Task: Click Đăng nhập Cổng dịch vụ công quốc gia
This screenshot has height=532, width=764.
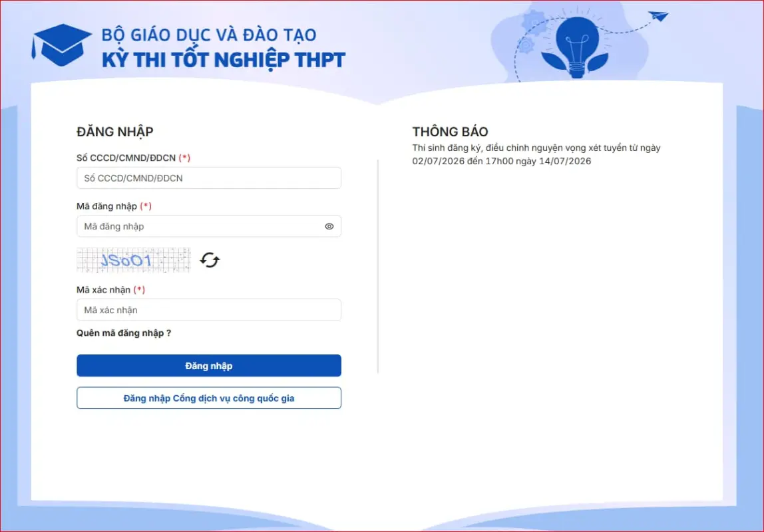Action: click(208, 398)
